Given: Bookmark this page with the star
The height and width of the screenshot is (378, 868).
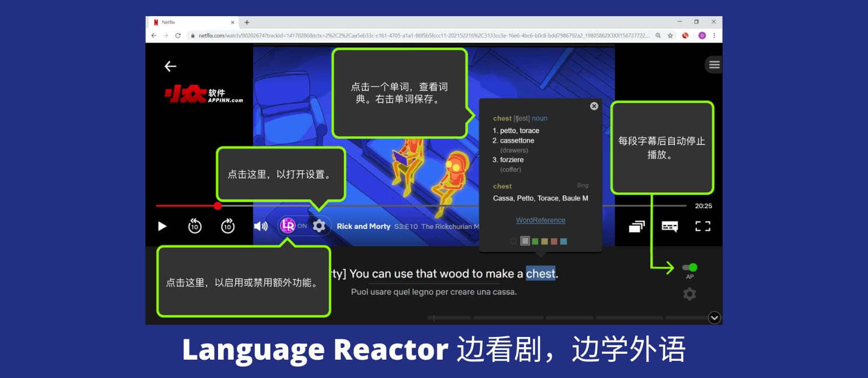Looking at the screenshot, I should click(670, 36).
